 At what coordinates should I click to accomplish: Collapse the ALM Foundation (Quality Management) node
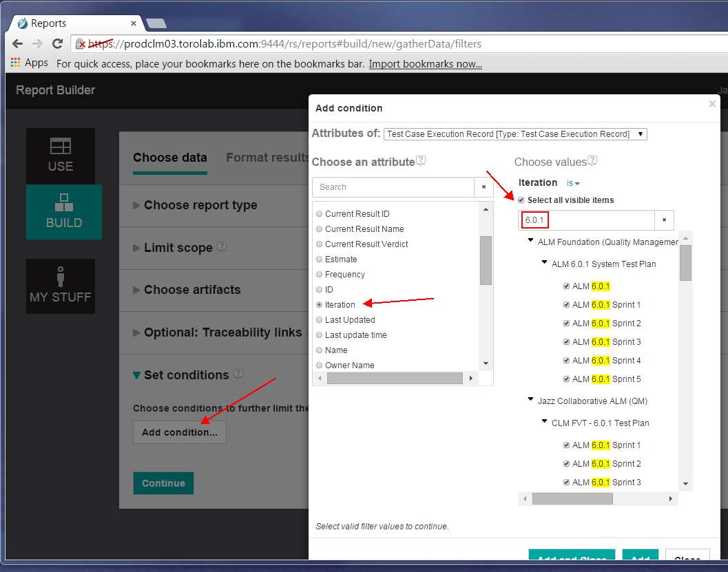(x=530, y=240)
